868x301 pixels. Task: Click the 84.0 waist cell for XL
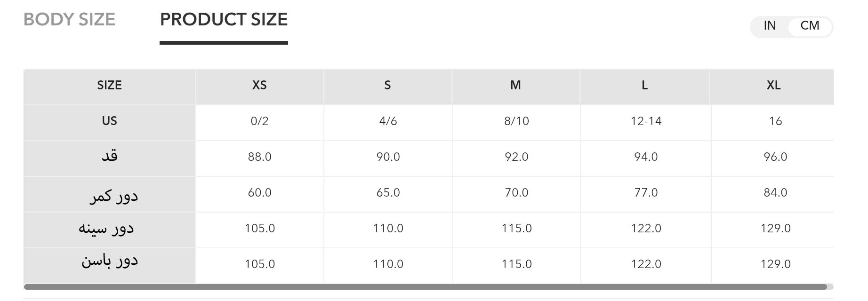pos(775,193)
